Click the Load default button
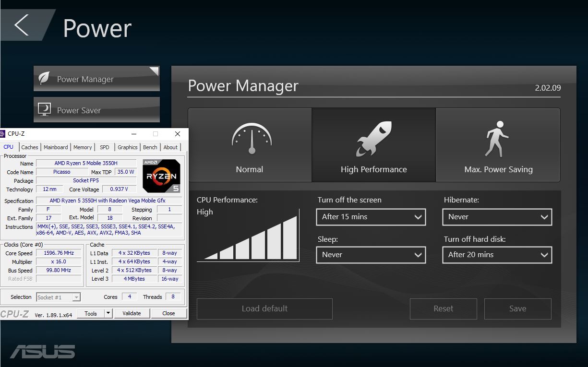Image resolution: width=588 pixels, height=367 pixels. 264,308
